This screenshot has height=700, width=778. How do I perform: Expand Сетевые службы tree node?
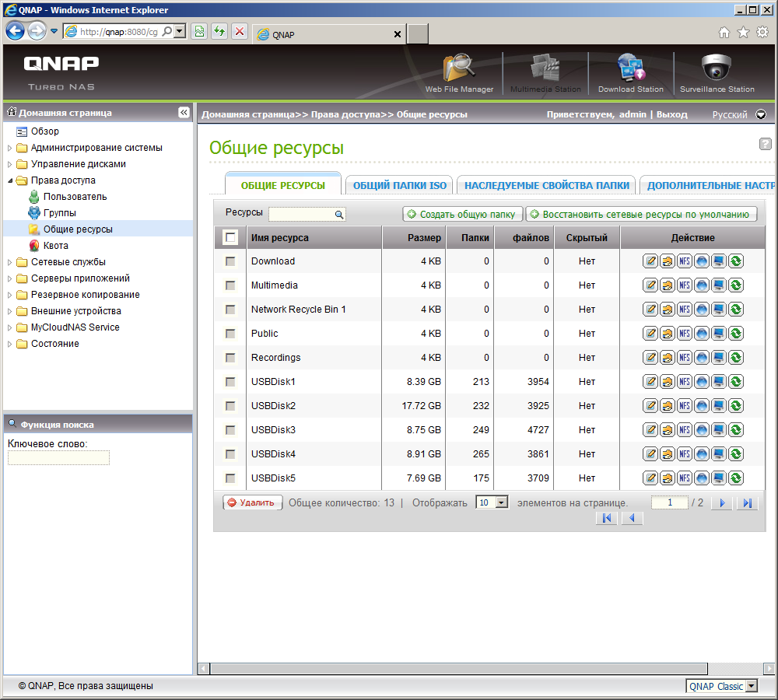(x=9, y=262)
